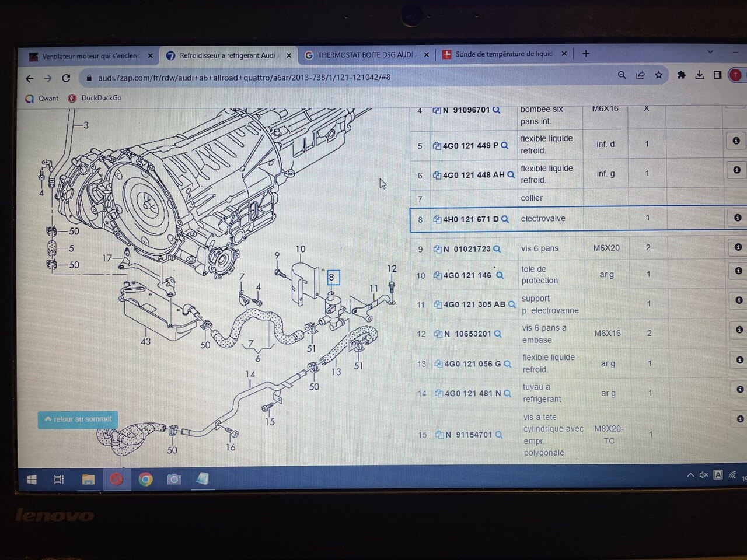Click the browser reload button
This screenshot has width=747, height=560.
[x=66, y=78]
